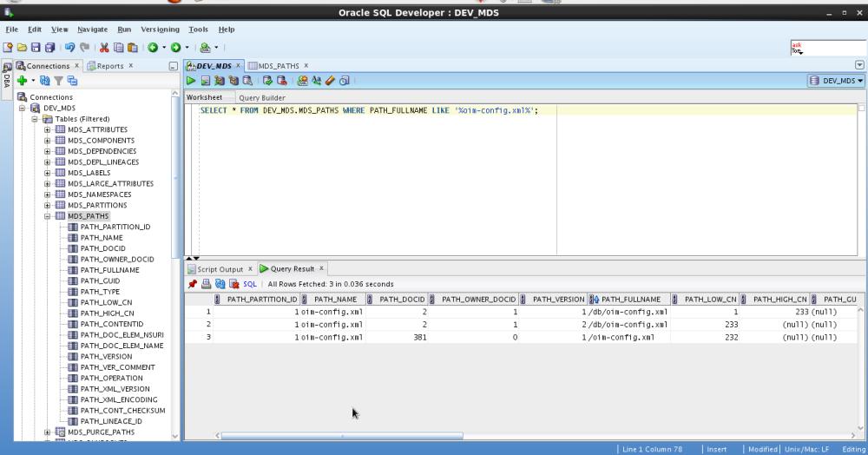
Task: Click the scissors Cut icon in main toolbar
Action: [x=104, y=48]
